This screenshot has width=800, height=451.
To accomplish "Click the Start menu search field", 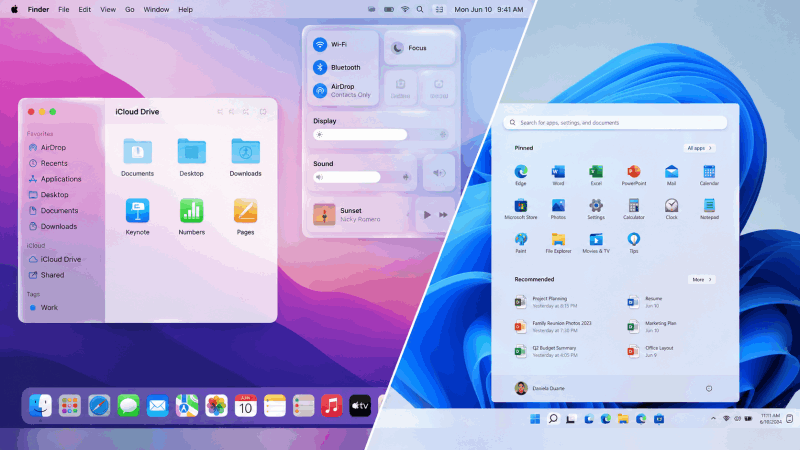I will click(x=615, y=122).
